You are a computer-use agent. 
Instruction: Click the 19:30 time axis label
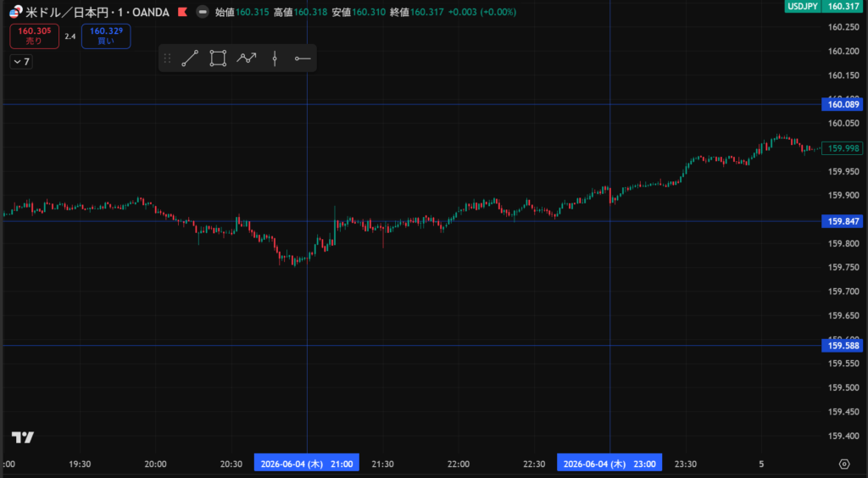(80, 464)
